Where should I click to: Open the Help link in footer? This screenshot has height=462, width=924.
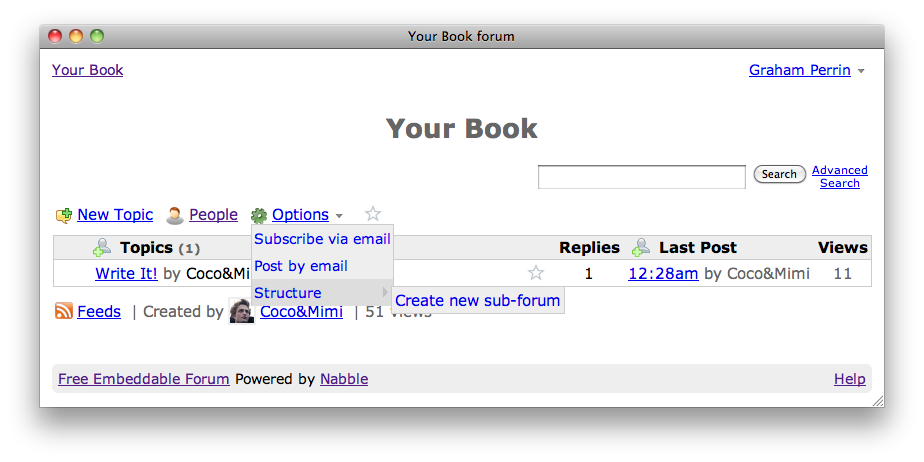pos(849,379)
